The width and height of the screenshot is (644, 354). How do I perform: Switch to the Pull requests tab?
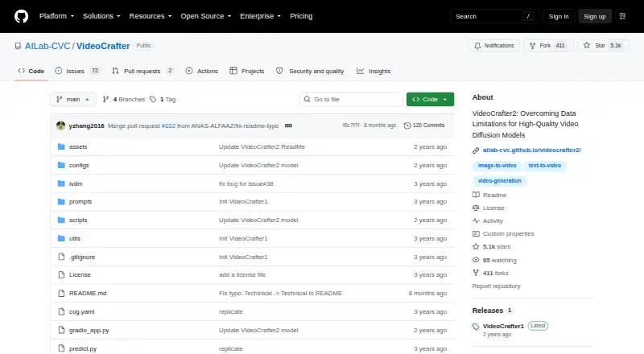[x=142, y=71]
